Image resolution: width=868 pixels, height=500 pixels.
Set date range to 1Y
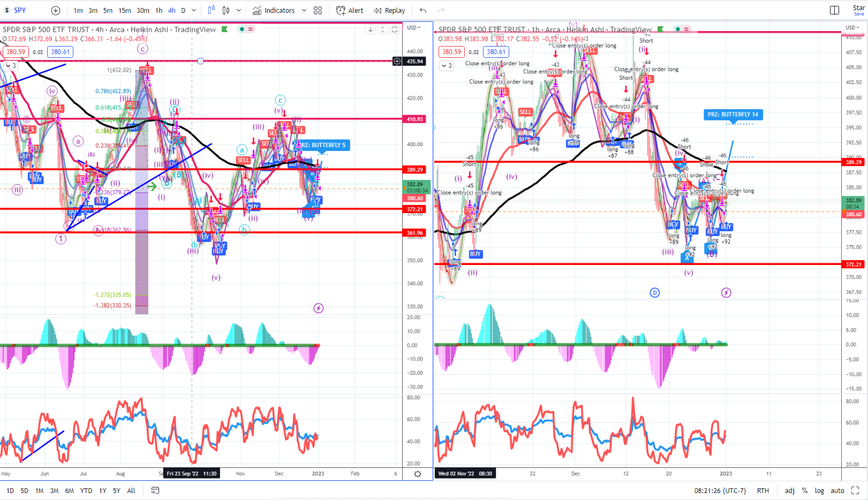[102, 490]
